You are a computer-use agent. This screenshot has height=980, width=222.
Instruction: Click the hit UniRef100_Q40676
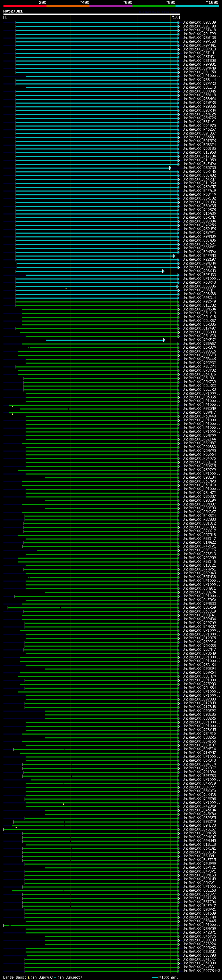tap(199, 210)
